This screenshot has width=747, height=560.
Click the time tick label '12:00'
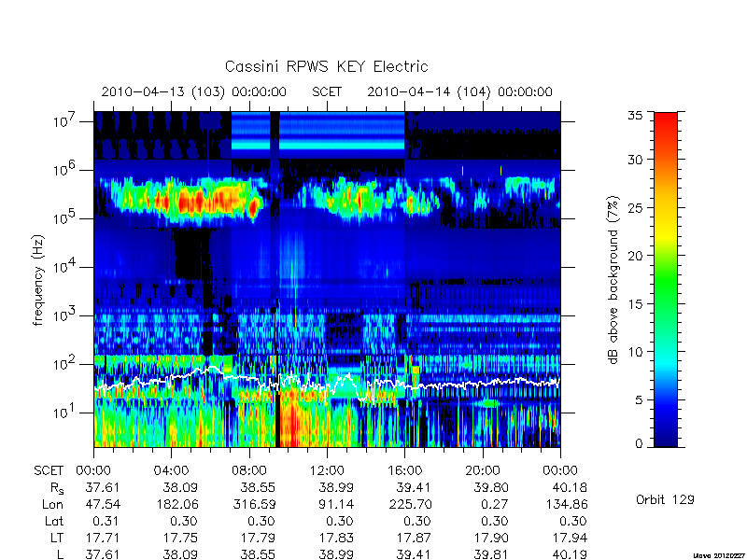327,470
